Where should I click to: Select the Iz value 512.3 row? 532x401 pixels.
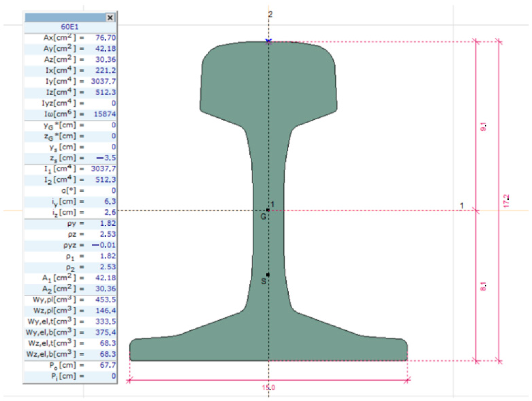pyautogui.click(x=105, y=92)
